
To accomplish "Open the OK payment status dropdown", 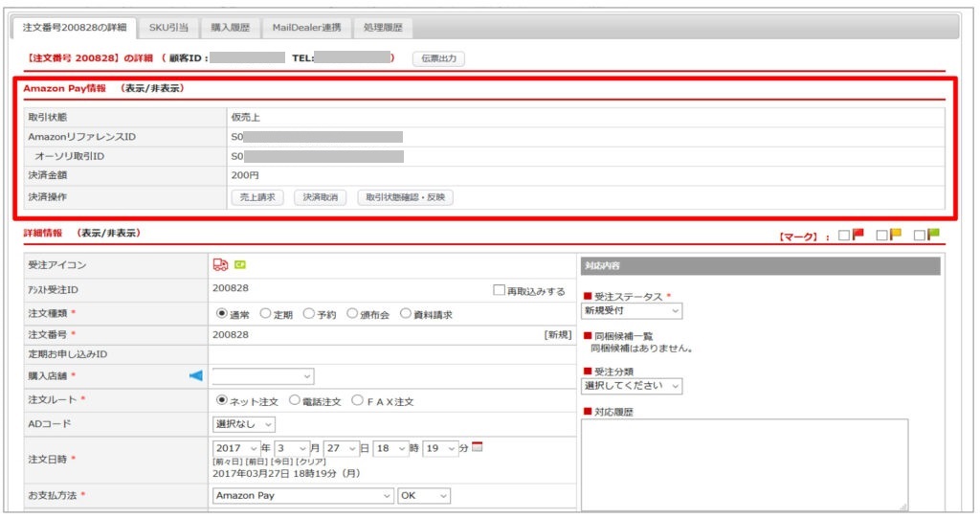I will [x=424, y=496].
